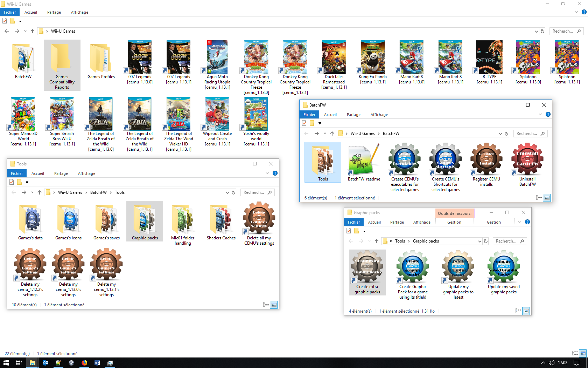Toggle properties checkmark icon in Tools toolbar
Screen dimensions: 588x368
pos(12,182)
